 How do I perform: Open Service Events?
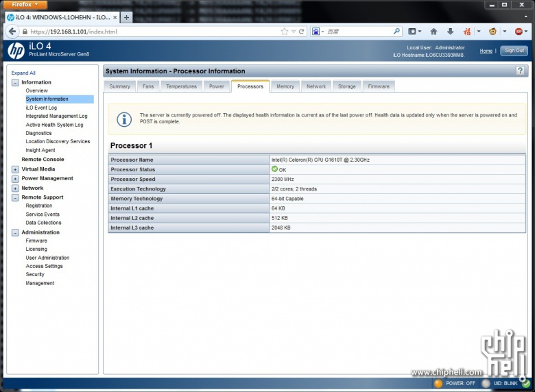43,215
